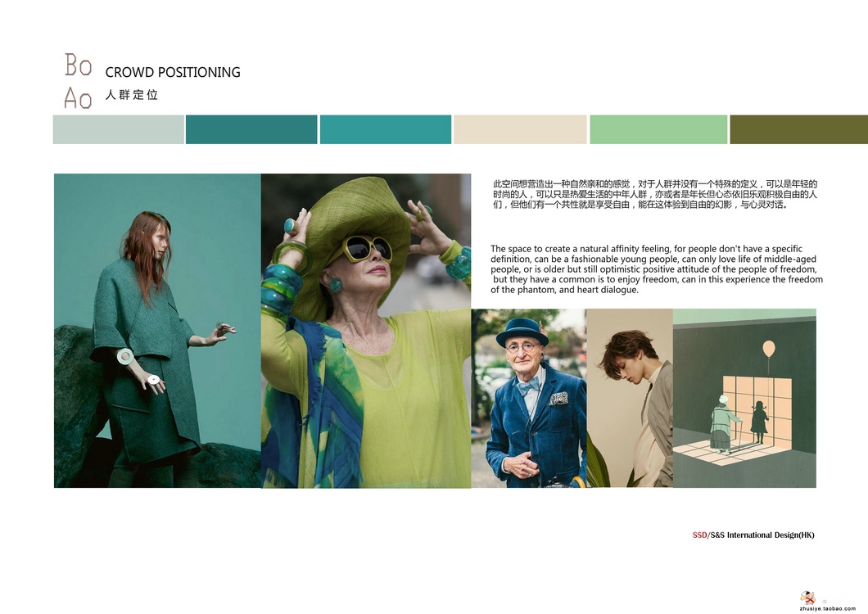Select the woman in green straw hat photo
This screenshot has width=868, height=614.
(365, 331)
